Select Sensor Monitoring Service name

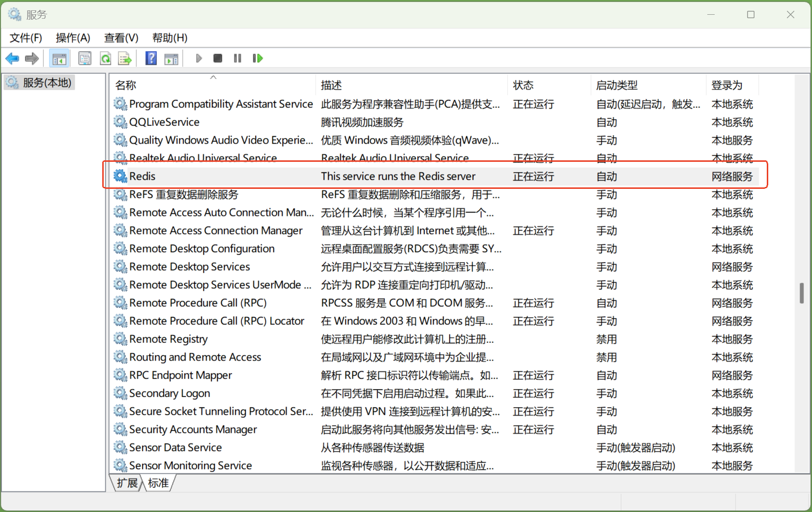point(190,465)
